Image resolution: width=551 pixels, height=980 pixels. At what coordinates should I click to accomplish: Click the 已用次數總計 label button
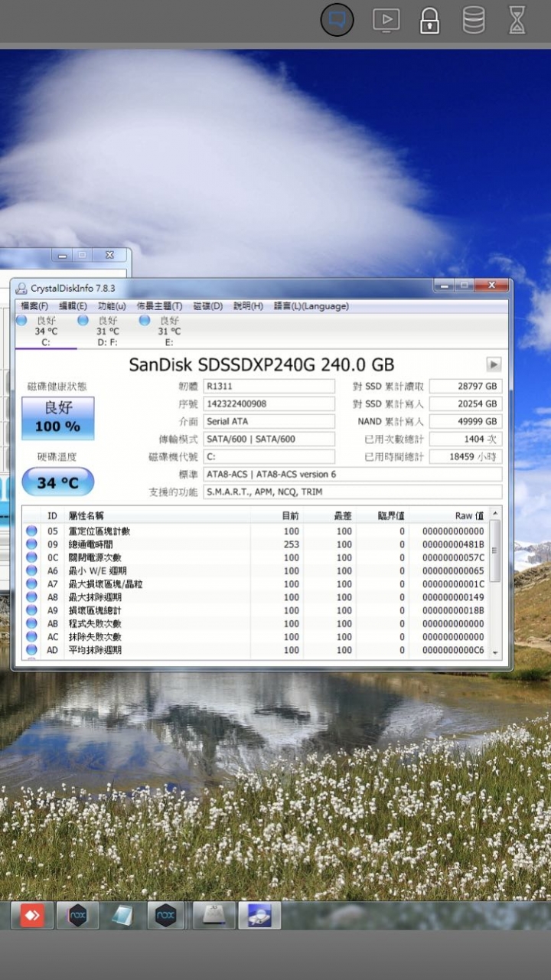coord(394,439)
